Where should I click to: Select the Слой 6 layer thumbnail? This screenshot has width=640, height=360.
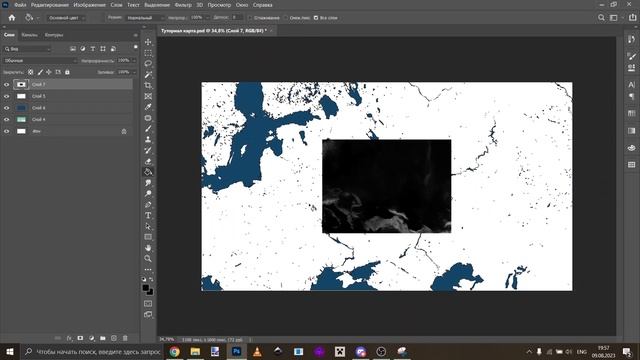21,108
